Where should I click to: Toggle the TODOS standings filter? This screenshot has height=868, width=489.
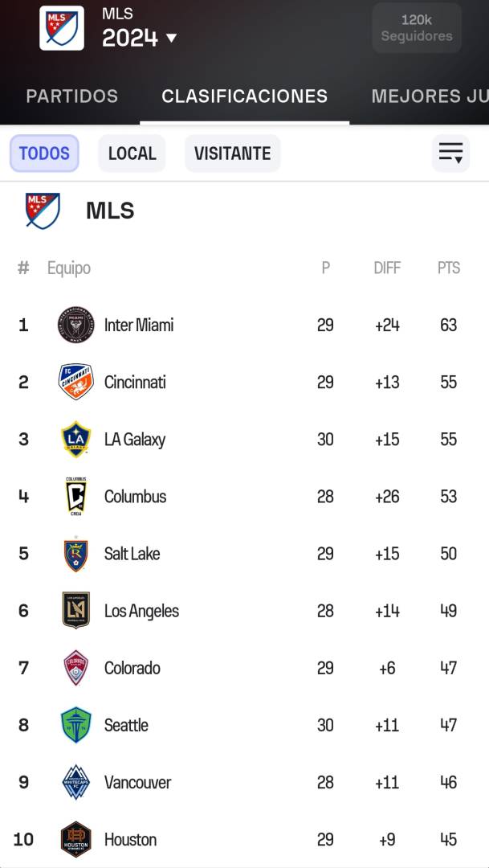click(44, 154)
